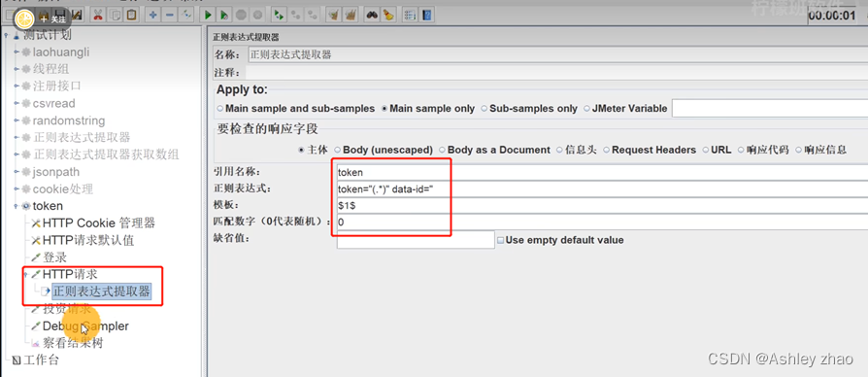
Task: Collapse the HTTP请求 tree node
Action: point(26,275)
